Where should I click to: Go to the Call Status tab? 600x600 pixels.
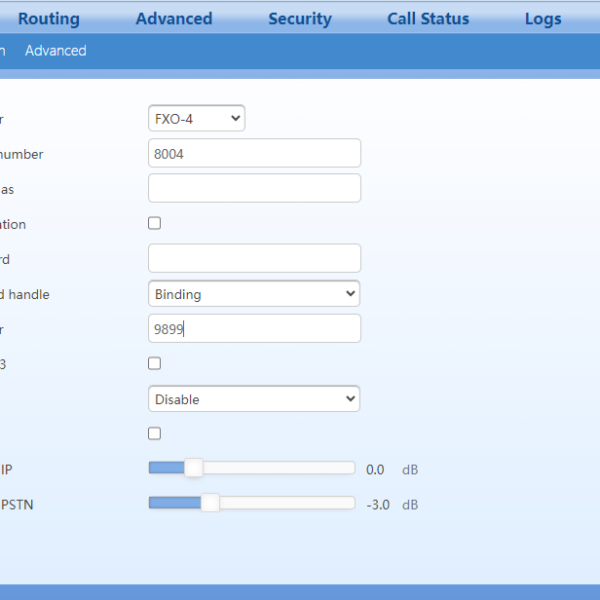pyautogui.click(x=428, y=19)
